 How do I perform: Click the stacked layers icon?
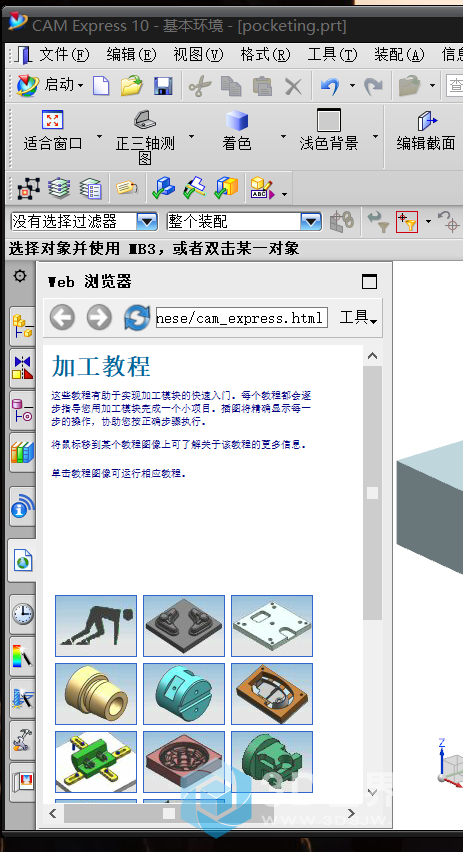59,189
